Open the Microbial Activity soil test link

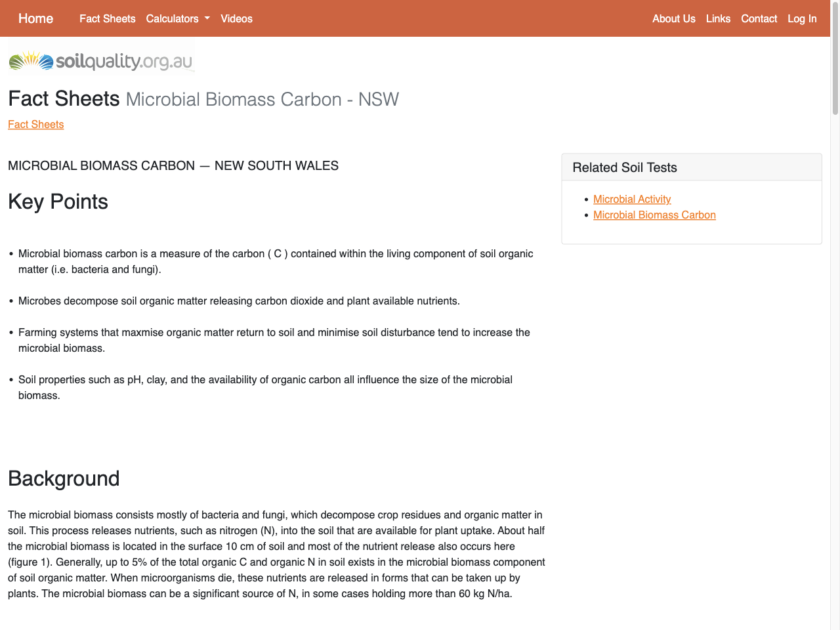coord(632,199)
